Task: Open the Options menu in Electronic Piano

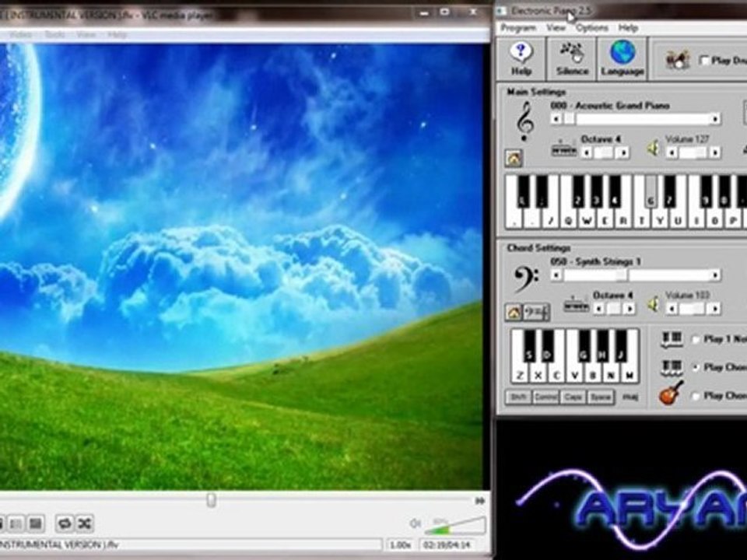Action: coord(591,28)
